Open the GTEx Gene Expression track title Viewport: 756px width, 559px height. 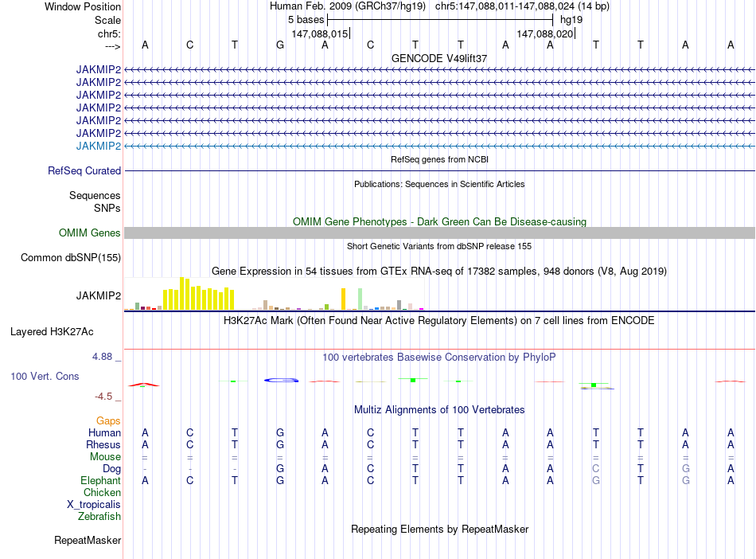(439, 271)
